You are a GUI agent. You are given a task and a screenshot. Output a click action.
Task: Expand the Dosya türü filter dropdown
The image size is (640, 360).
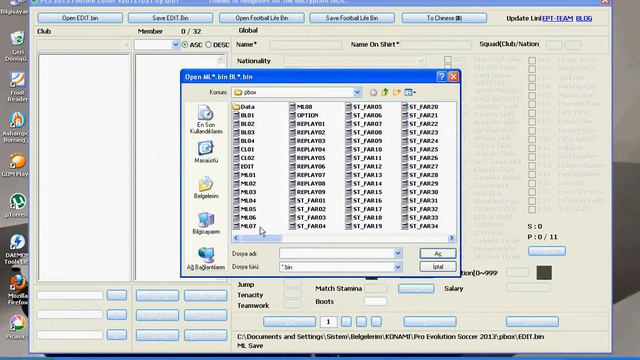point(398,267)
